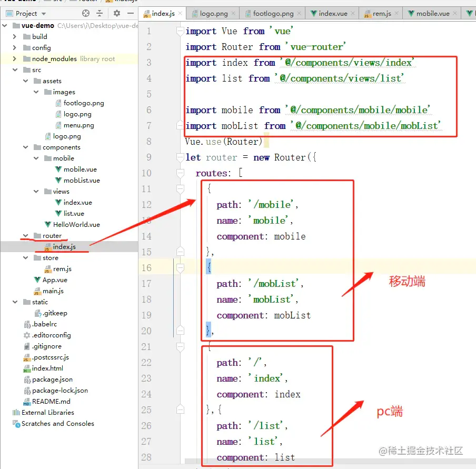Select the .editorconfig file
This screenshot has width=476, height=469.
coord(47,335)
